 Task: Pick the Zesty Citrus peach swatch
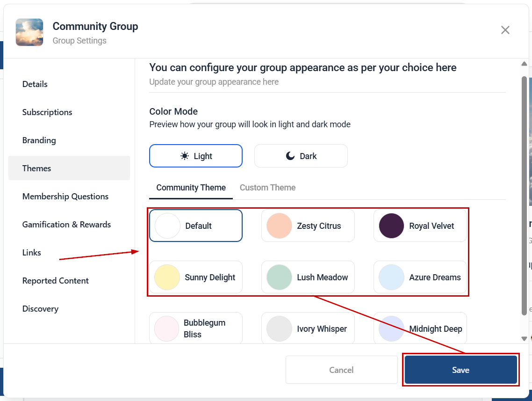[x=279, y=226]
